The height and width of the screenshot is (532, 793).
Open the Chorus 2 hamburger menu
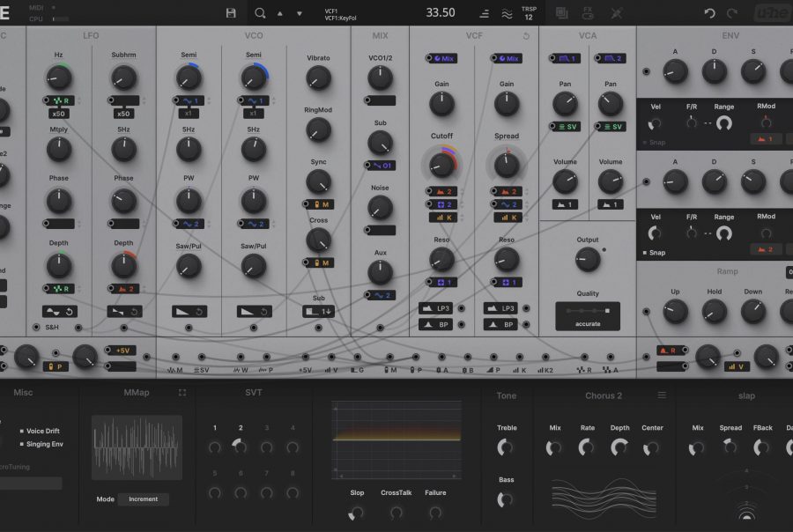[x=662, y=395]
